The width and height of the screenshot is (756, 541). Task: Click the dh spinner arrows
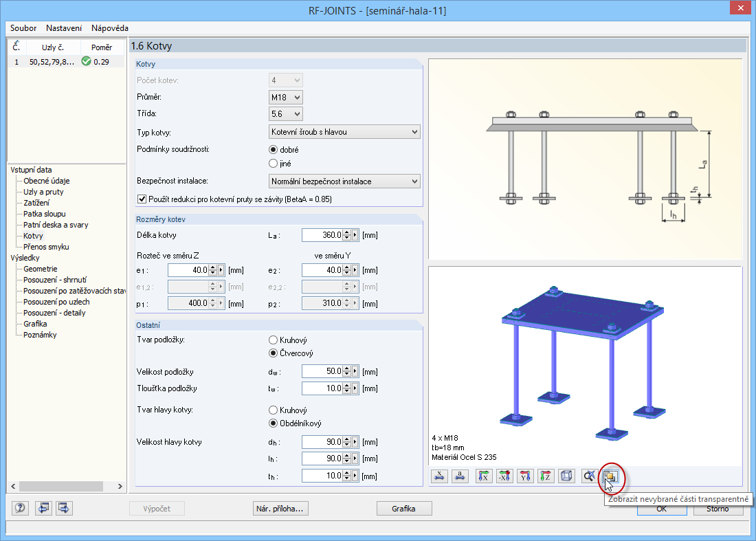(346, 442)
